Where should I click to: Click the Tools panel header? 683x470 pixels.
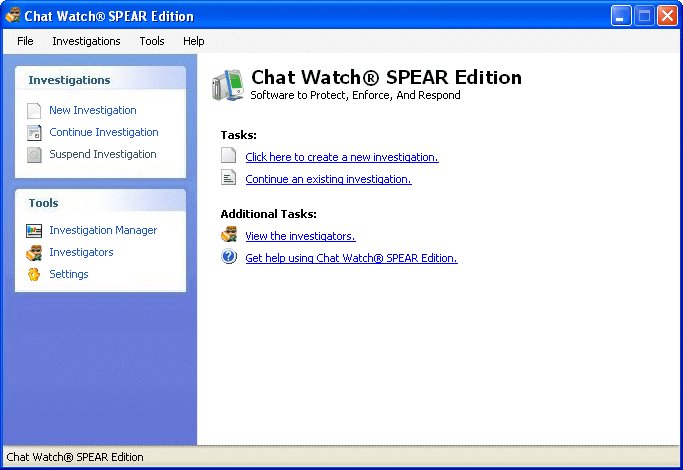point(101,202)
